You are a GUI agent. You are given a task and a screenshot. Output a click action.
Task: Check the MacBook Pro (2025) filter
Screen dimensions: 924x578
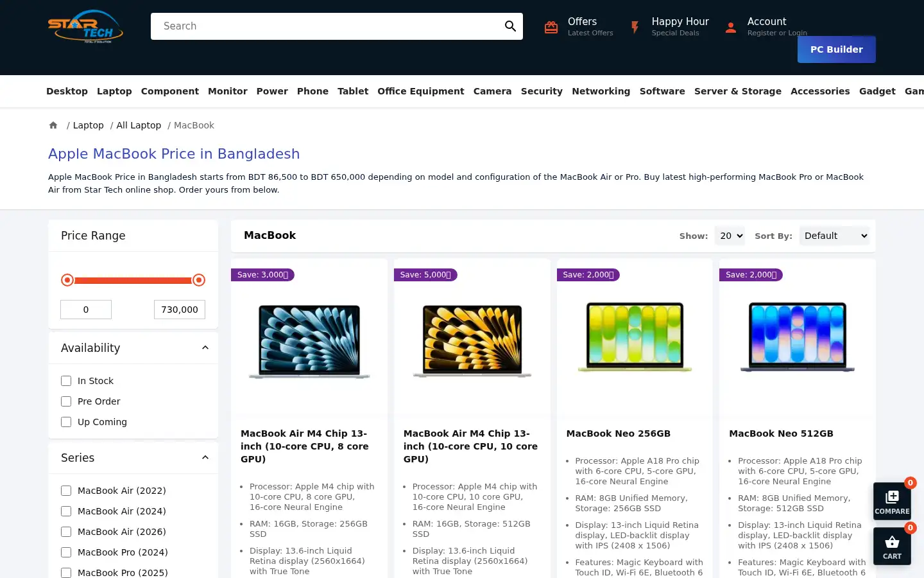(66, 573)
